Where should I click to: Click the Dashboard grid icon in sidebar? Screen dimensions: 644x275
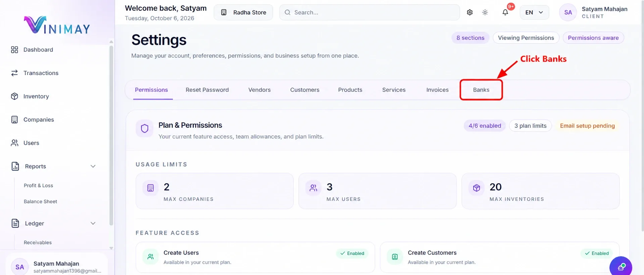(x=14, y=50)
